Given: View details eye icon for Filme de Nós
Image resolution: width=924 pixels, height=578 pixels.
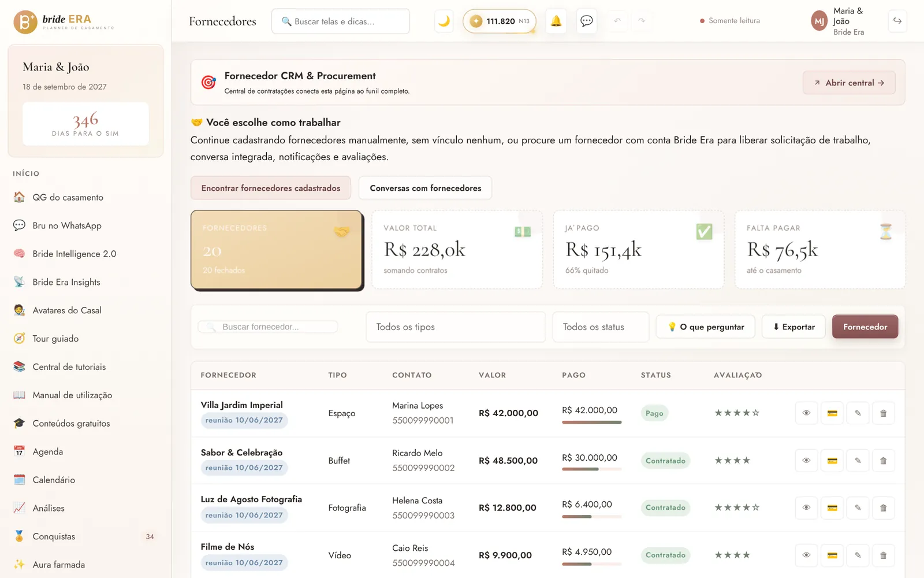Looking at the screenshot, I should (806, 555).
